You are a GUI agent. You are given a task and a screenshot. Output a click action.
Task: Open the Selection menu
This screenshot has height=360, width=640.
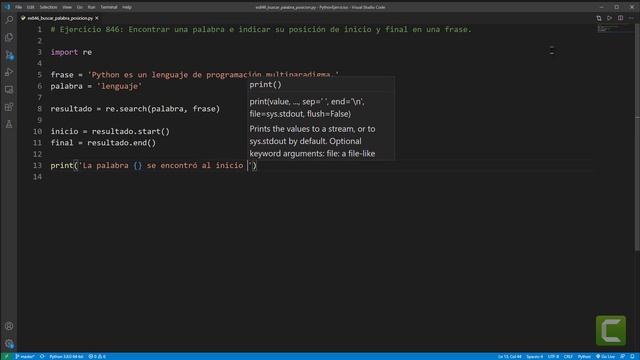[48, 7]
